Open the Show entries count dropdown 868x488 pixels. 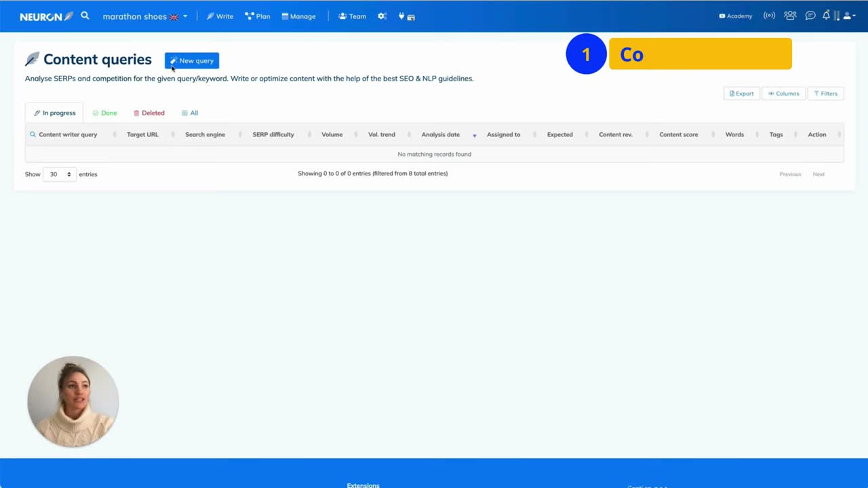(x=60, y=174)
